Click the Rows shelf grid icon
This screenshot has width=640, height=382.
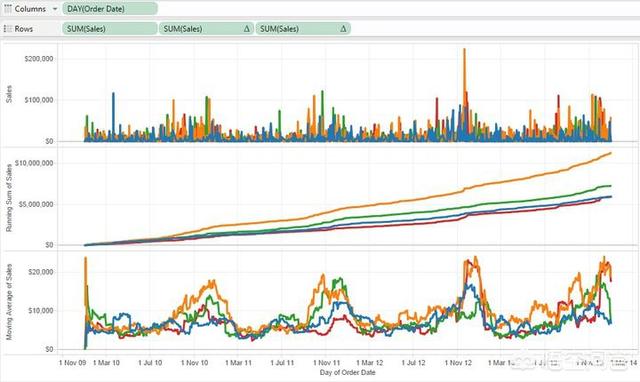(7, 29)
